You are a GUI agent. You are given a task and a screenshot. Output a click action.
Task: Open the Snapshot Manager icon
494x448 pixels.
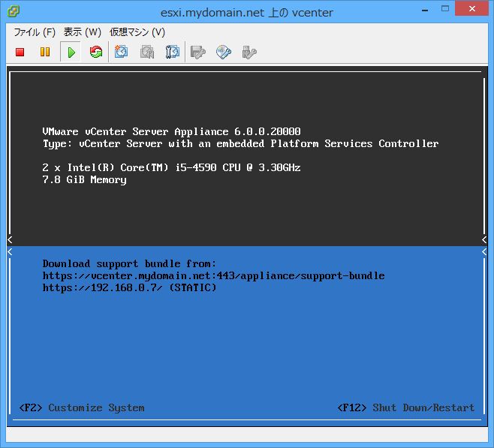coord(173,52)
